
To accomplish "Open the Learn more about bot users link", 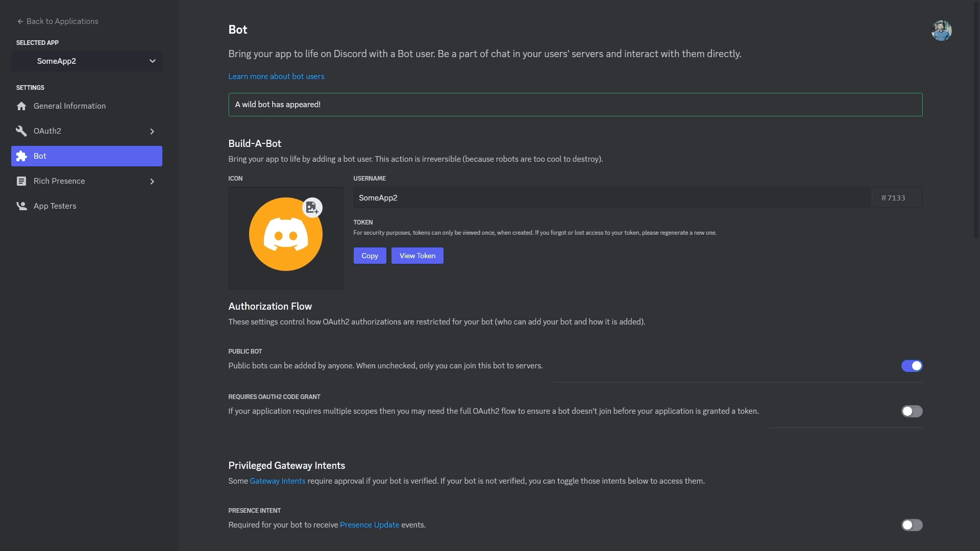I will point(276,76).
